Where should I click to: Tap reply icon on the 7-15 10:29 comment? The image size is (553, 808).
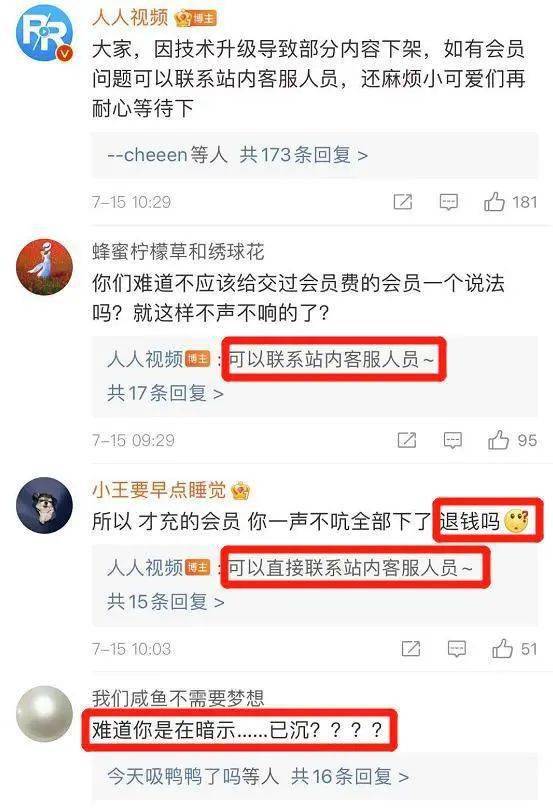tap(448, 202)
